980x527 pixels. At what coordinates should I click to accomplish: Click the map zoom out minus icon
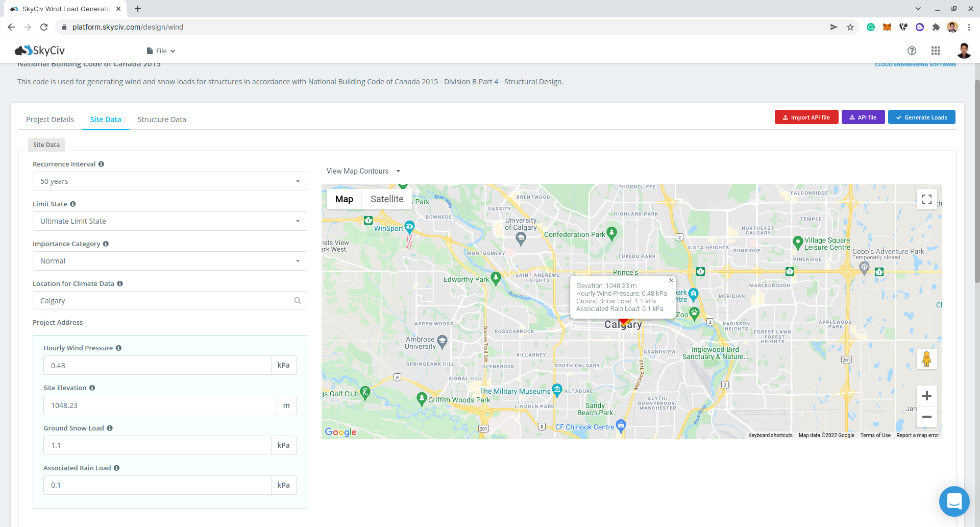926,417
